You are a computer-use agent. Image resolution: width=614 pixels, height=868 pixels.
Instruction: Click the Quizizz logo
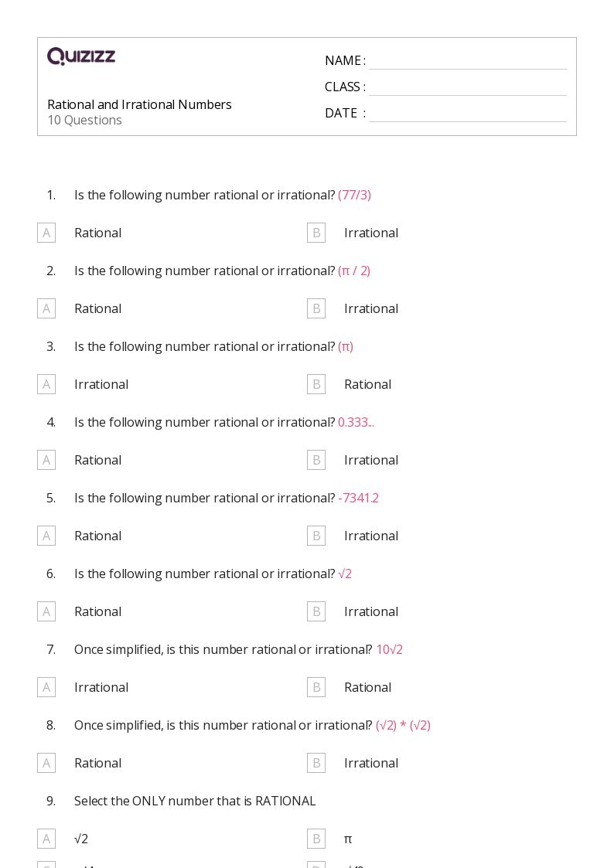81,56
